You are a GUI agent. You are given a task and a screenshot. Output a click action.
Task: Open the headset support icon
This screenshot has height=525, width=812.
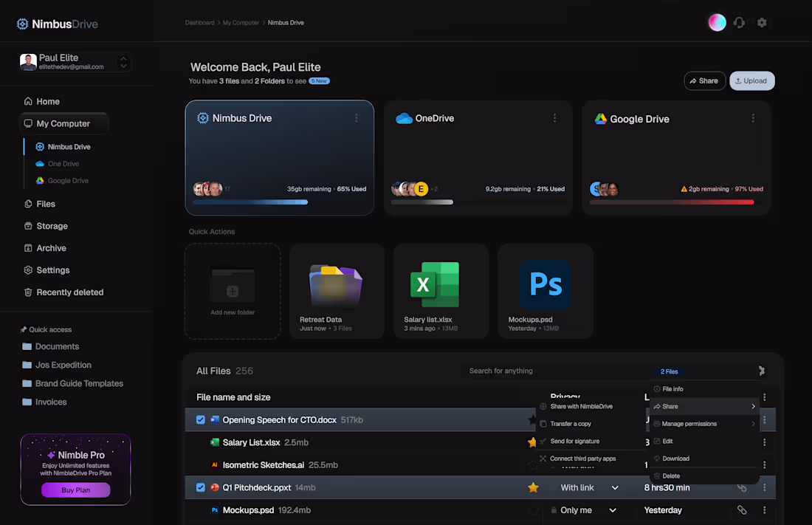(x=739, y=22)
